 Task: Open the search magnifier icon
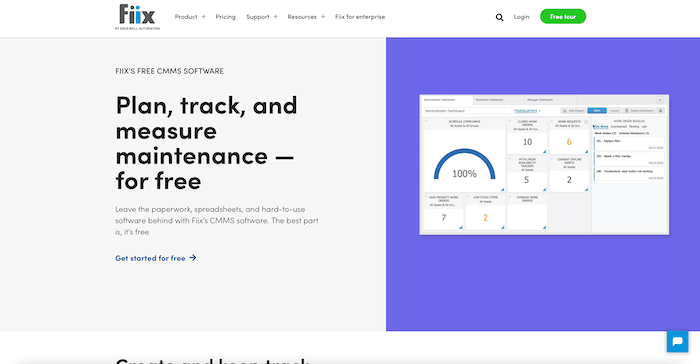500,17
